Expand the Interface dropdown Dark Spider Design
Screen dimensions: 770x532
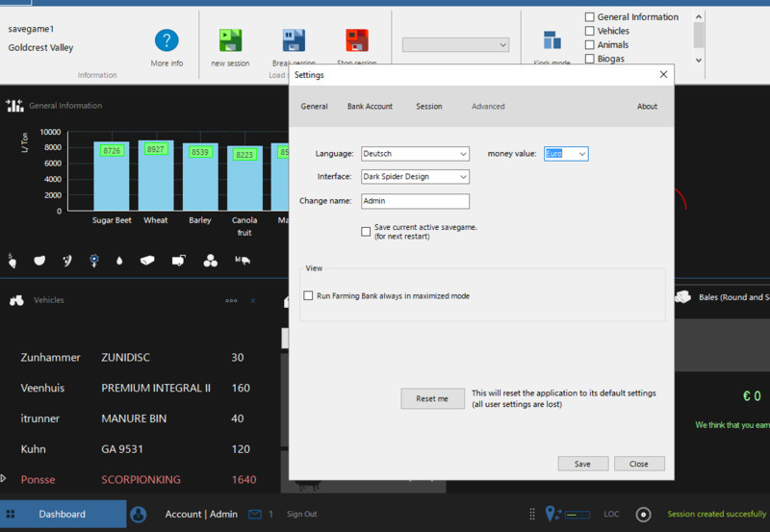(x=415, y=177)
